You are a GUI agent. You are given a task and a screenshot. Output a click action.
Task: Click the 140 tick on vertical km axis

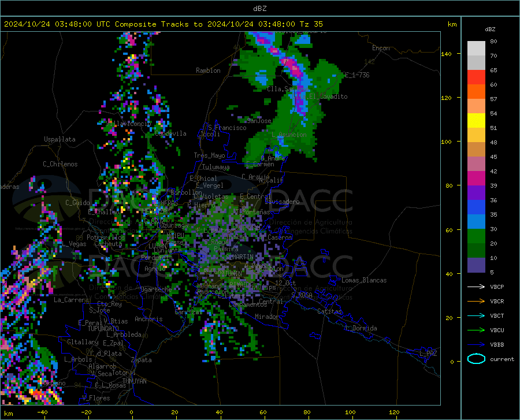point(446,54)
